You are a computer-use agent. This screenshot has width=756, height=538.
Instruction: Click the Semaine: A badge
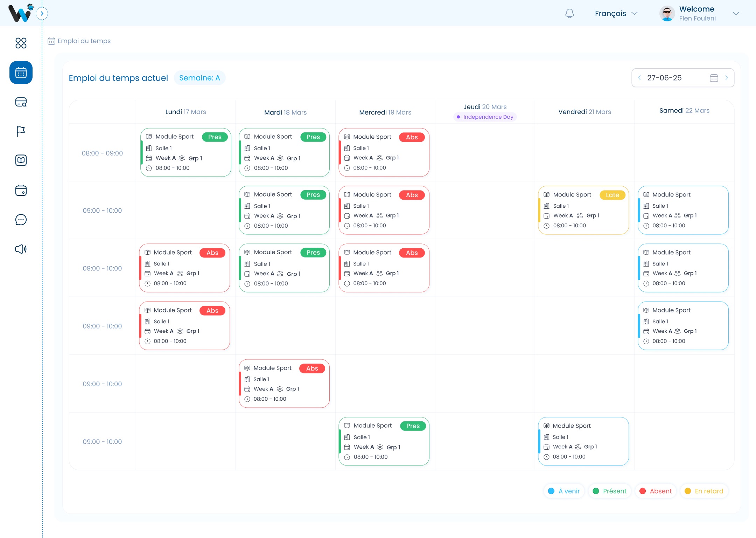[x=199, y=78]
